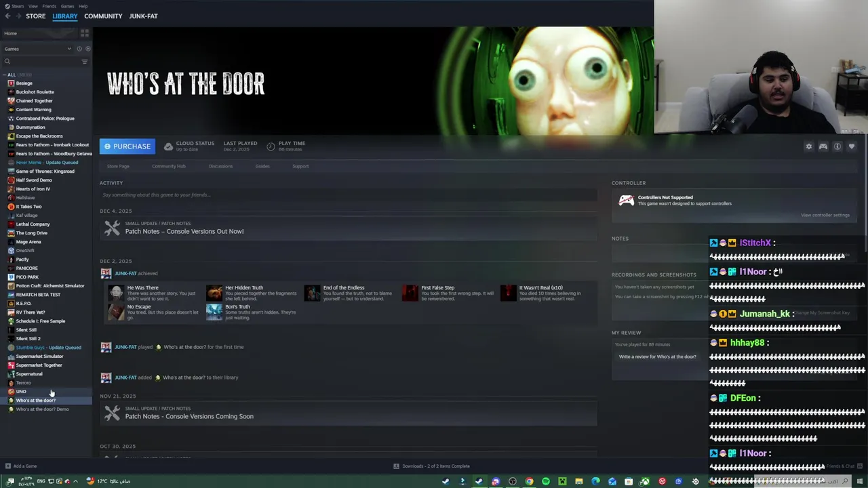Open the Guides link
Screen dimensions: 868x488
(x=262, y=166)
